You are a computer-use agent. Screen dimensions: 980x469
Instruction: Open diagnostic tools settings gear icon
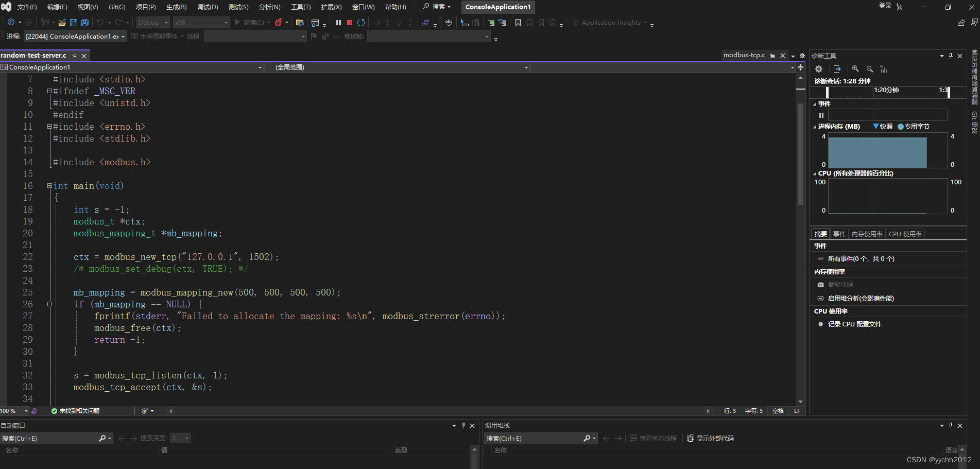818,68
